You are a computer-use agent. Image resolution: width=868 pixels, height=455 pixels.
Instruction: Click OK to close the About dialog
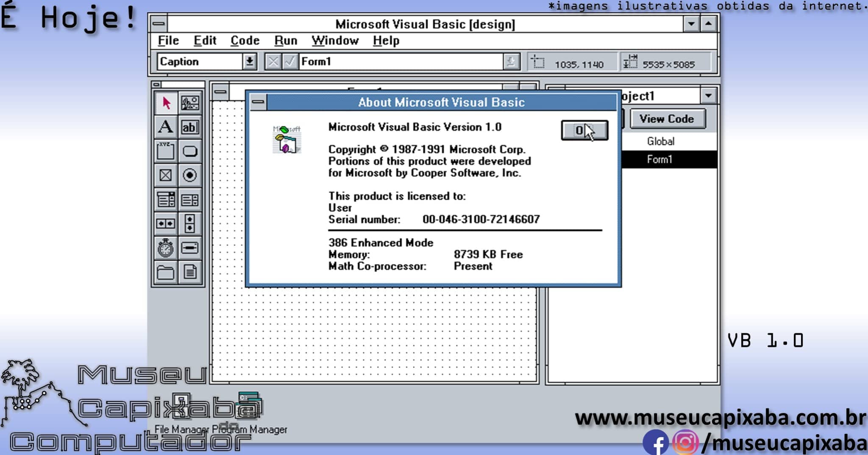click(584, 130)
